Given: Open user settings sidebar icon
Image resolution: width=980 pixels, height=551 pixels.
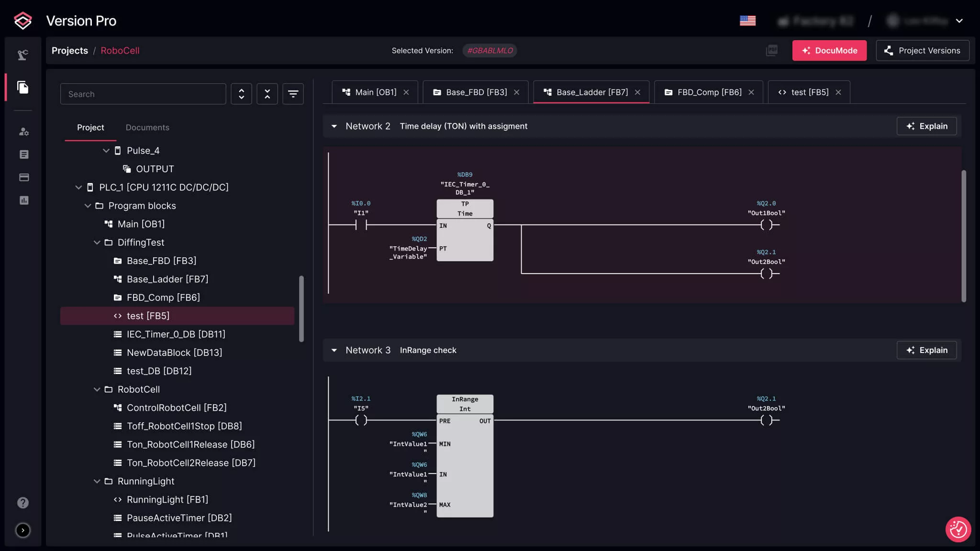Looking at the screenshot, I should (x=23, y=132).
